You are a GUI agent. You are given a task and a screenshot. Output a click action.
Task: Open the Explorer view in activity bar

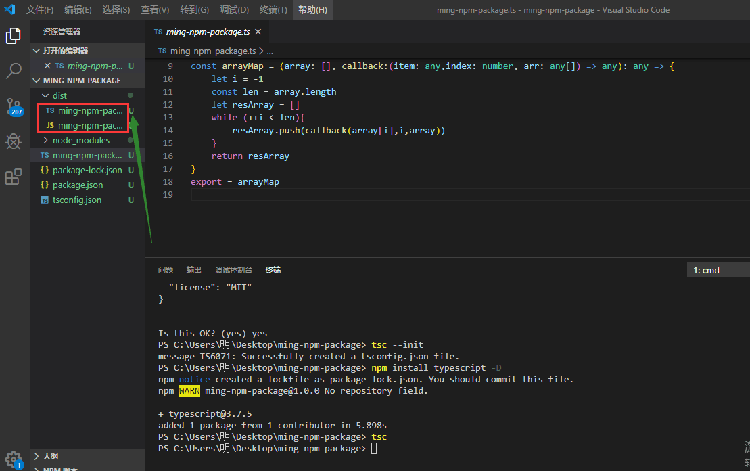tap(14, 36)
